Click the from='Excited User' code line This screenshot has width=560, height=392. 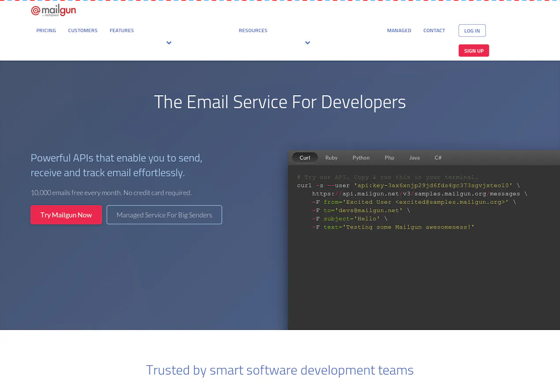(414, 202)
